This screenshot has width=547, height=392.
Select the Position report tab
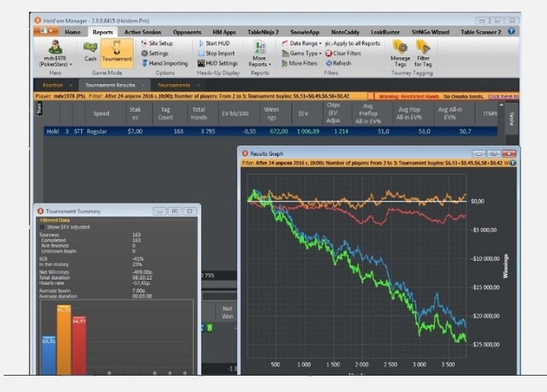[x=52, y=85]
